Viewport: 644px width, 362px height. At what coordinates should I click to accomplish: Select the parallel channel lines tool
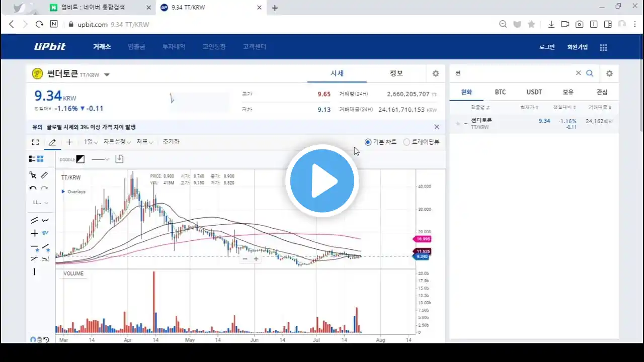click(x=34, y=220)
